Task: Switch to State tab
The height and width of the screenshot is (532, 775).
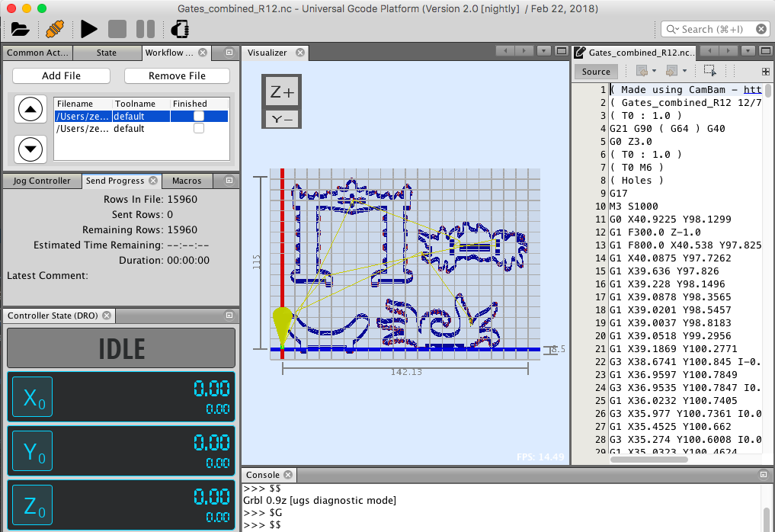Action: 106,53
